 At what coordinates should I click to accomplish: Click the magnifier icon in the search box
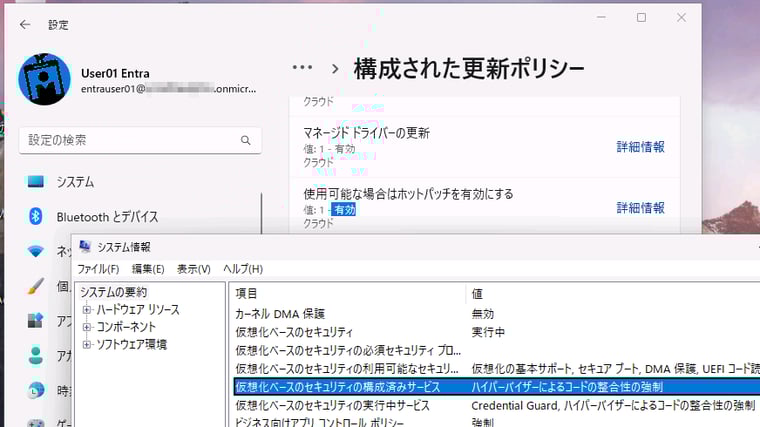(x=246, y=141)
